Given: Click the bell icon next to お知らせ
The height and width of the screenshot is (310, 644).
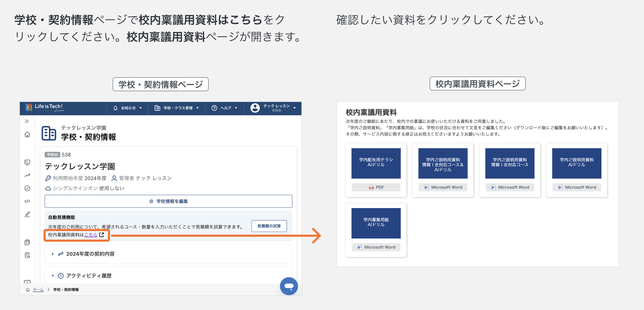Looking at the screenshot, I should 115,108.
